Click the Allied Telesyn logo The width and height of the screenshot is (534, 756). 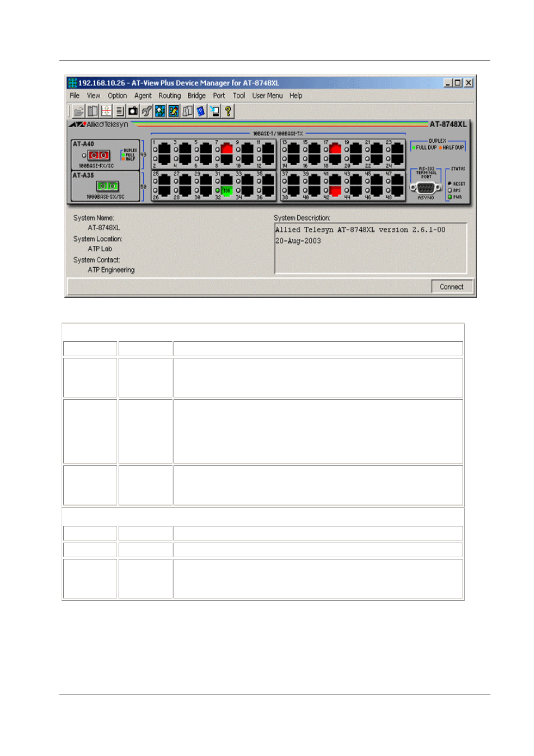(99, 124)
